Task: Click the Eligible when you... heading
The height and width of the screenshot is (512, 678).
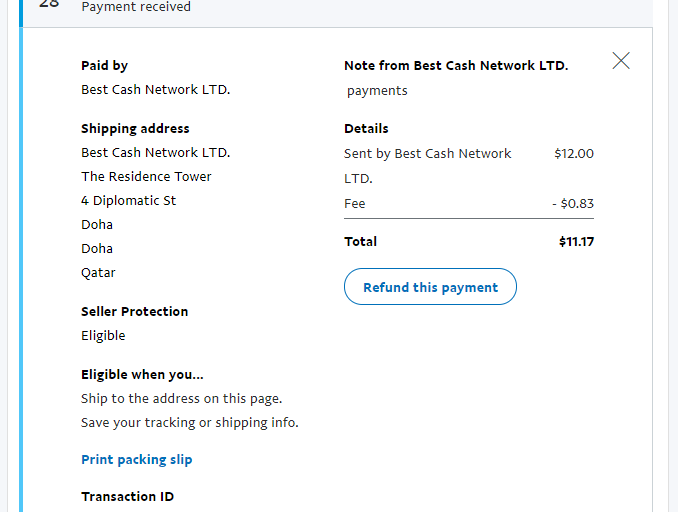Action: tap(142, 375)
